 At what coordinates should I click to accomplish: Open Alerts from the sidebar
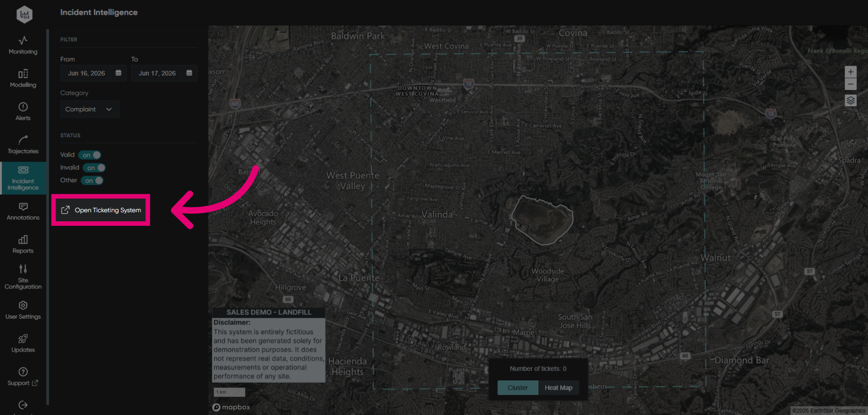click(x=23, y=111)
